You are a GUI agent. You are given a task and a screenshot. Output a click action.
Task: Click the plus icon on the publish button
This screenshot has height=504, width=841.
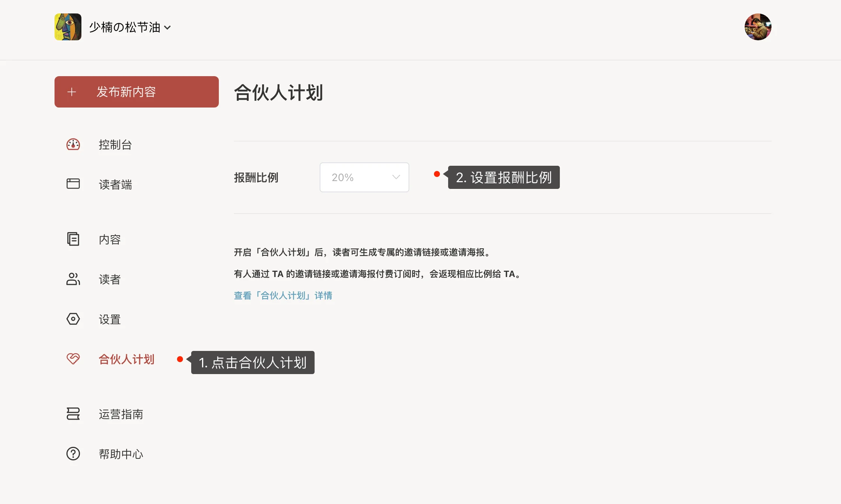click(x=72, y=92)
